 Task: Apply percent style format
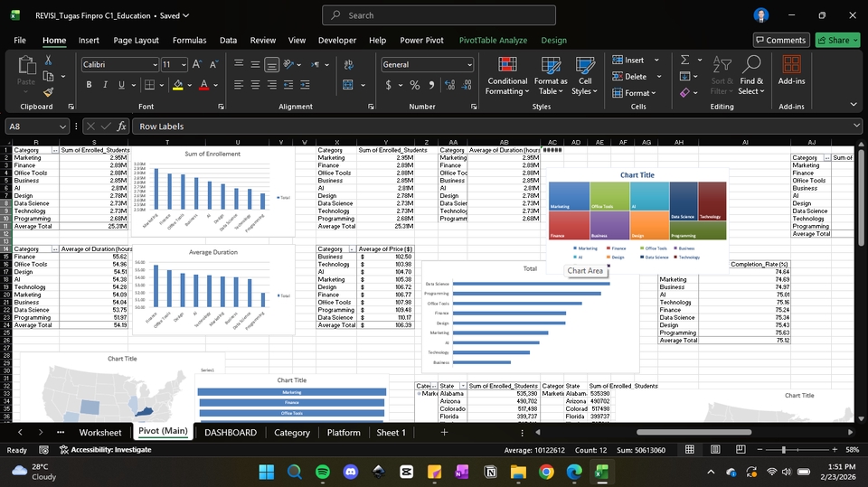click(415, 85)
